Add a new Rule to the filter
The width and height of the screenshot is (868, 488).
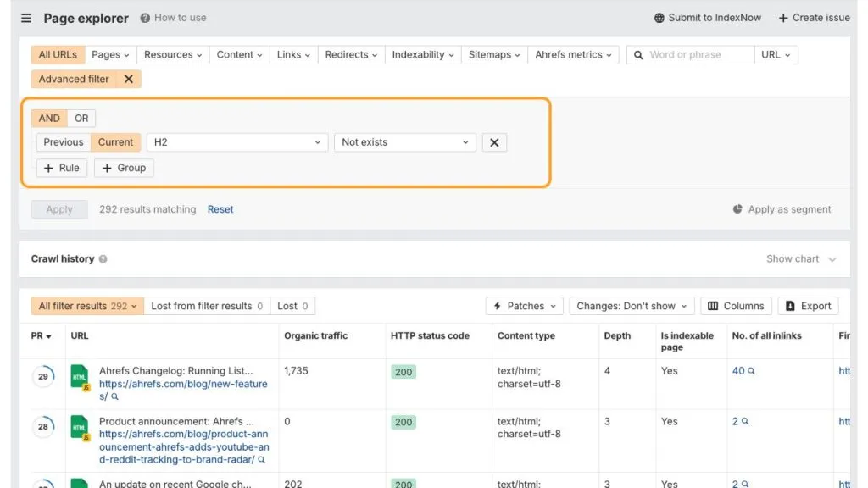[x=61, y=168]
